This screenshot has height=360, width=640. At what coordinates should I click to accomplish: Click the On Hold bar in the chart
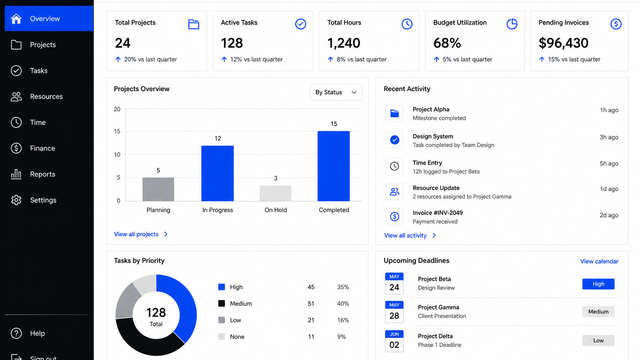click(x=276, y=193)
